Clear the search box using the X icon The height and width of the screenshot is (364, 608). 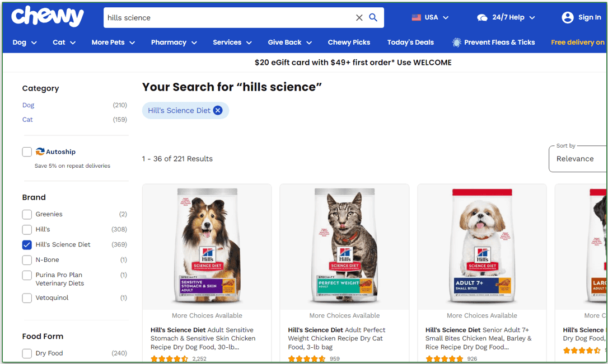coord(359,17)
